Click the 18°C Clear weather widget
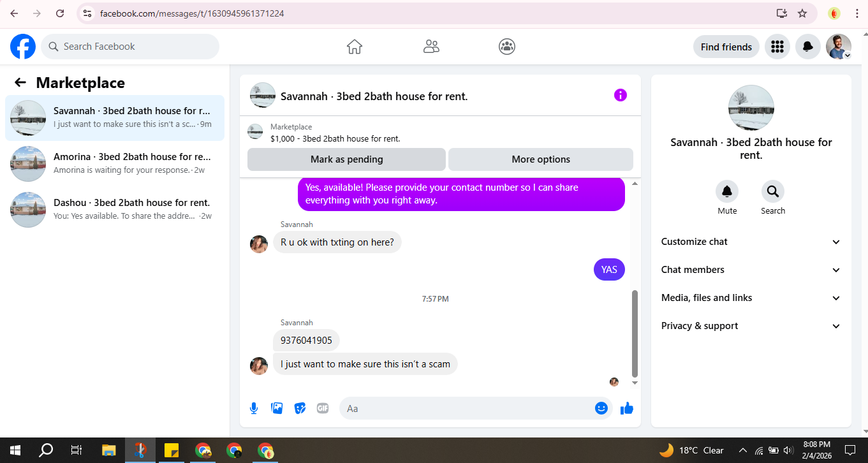The image size is (868, 463). point(692,450)
